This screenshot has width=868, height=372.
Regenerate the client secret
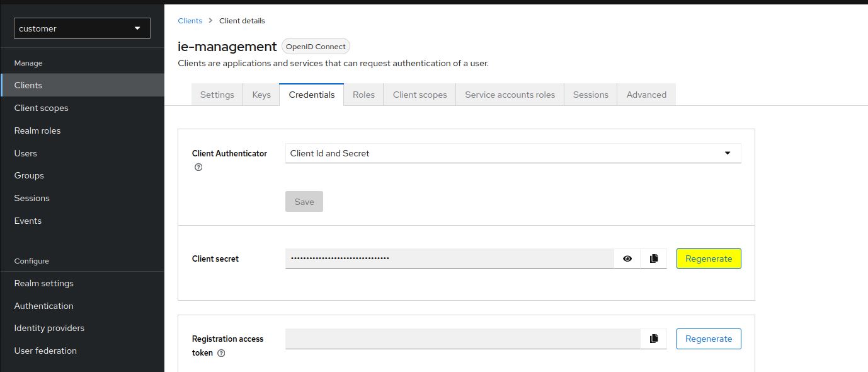click(709, 259)
